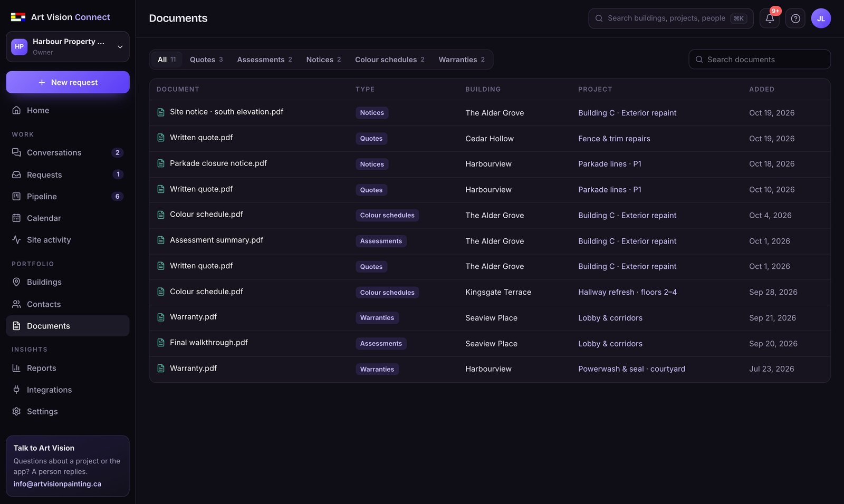Focus the Search documents field
844x504 pixels.
point(760,60)
